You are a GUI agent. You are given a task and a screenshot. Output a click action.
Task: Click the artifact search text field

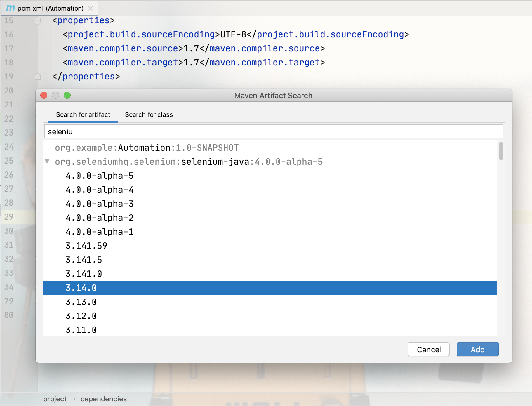click(x=273, y=132)
